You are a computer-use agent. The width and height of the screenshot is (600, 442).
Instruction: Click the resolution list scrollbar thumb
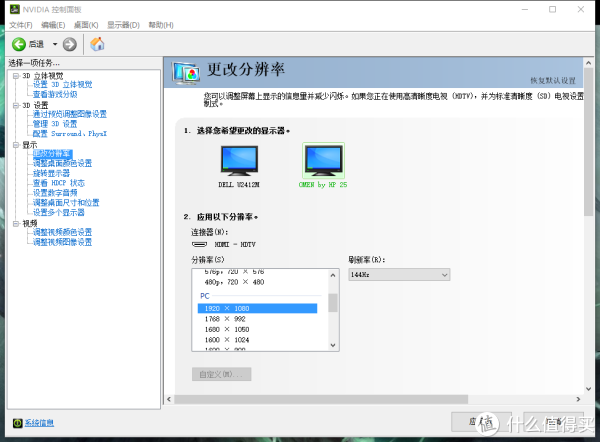pyautogui.click(x=333, y=303)
